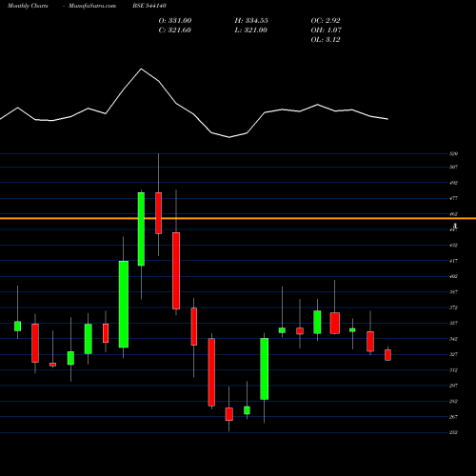Viewport: 476px width, 476px height.
Task: Click the 387 price axis label
Action: [453, 292]
